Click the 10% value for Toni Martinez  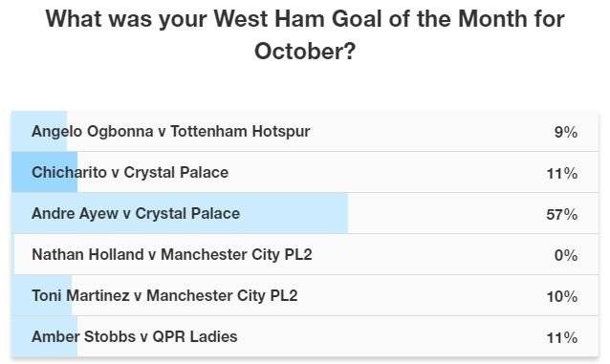tap(562, 297)
